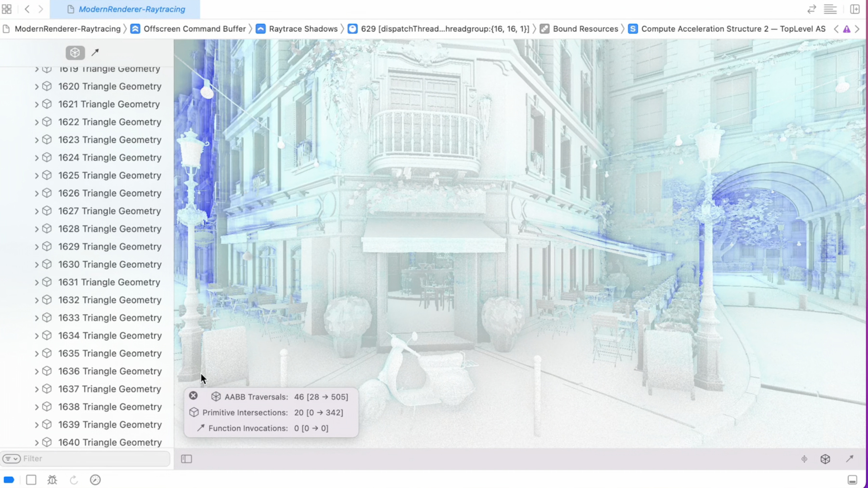Image resolution: width=868 pixels, height=488 pixels.
Task: Toggle the bottom-bar cube highlight mode
Action: (x=826, y=459)
